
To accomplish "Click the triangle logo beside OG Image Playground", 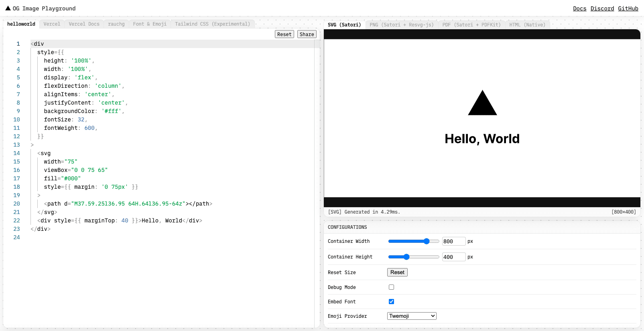I will coord(8,8).
